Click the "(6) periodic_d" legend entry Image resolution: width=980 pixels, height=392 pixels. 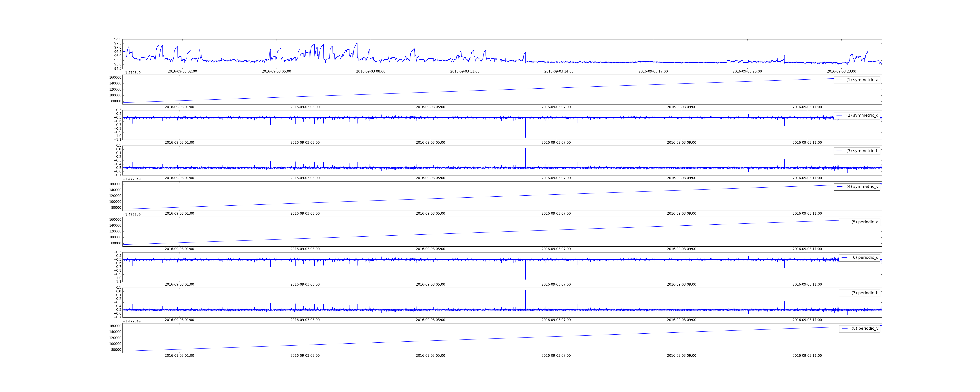pos(859,258)
